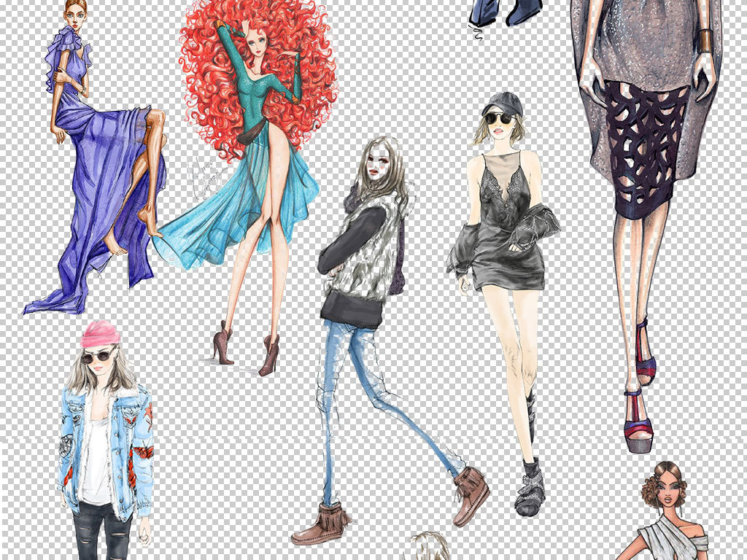Select the grey sparkly oversized coat
The height and width of the screenshot is (560, 747).
(646, 86)
